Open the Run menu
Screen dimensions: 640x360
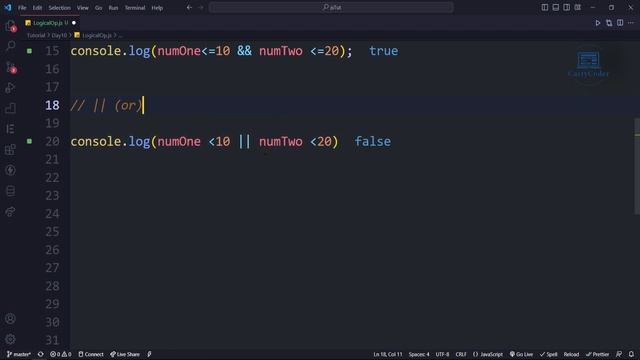(x=113, y=8)
